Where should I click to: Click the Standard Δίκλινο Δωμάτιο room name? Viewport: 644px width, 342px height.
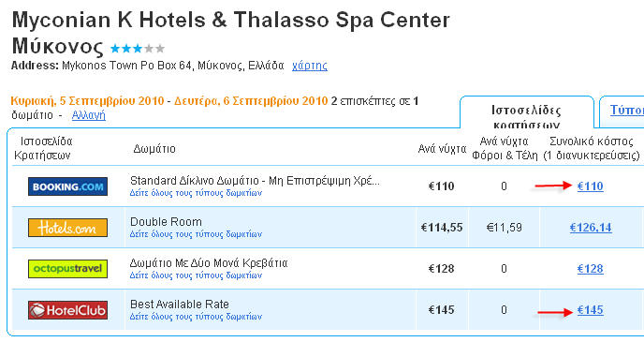(255, 181)
